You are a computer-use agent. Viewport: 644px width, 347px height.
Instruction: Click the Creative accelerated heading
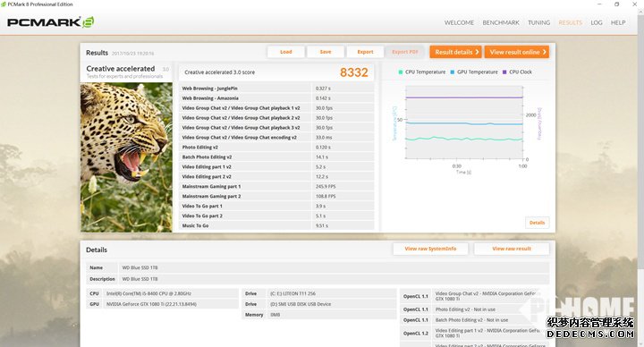[x=121, y=69]
